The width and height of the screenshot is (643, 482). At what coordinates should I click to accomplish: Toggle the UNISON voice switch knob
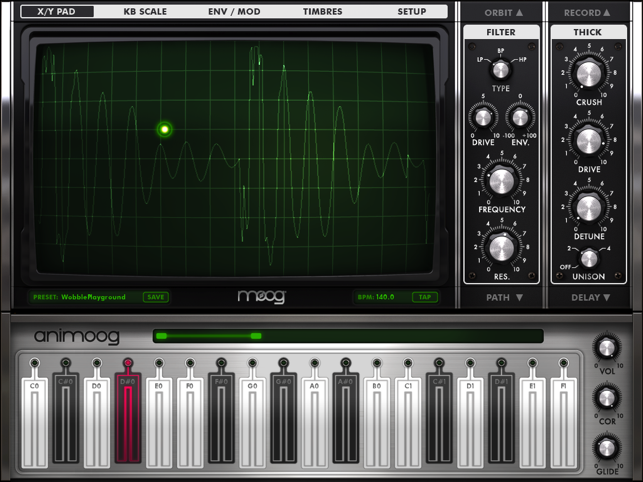coord(589,258)
